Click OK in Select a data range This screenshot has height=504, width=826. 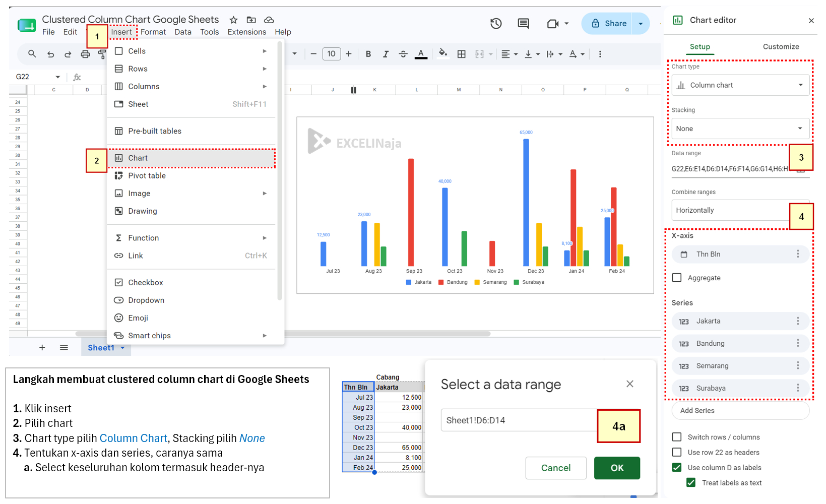coord(617,468)
